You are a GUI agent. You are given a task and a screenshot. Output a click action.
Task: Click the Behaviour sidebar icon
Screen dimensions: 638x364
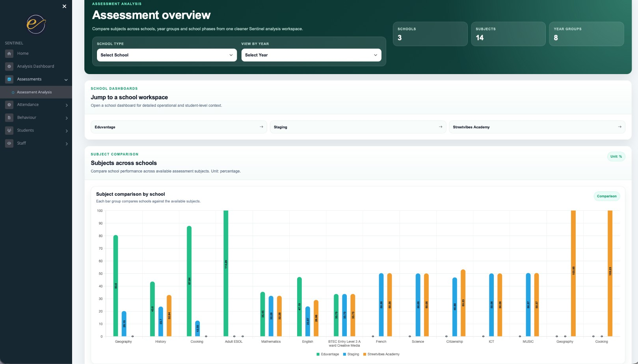9,117
